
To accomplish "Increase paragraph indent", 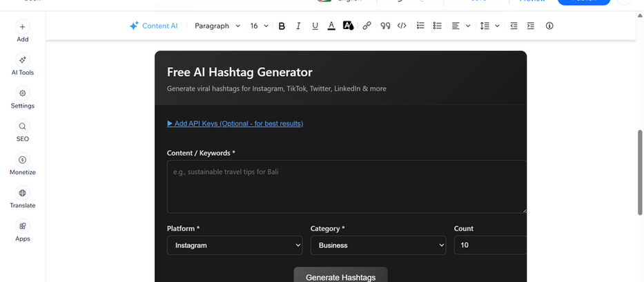I will (531, 26).
